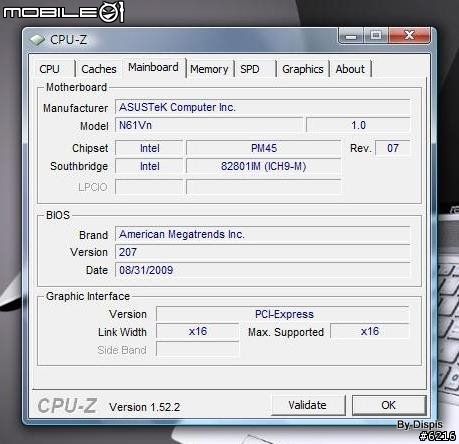The width and height of the screenshot is (459, 444).
Task: Click the OK button
Action: coord(389,405)
